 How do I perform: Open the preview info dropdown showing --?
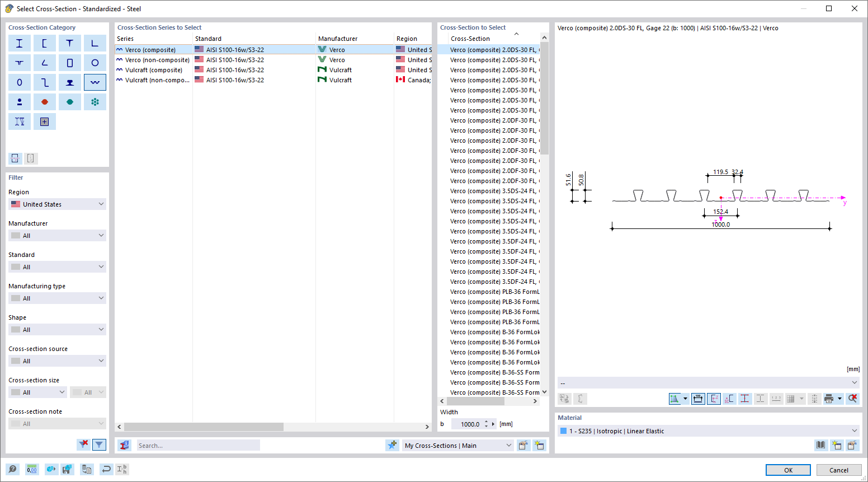click(x=708, y=383)
